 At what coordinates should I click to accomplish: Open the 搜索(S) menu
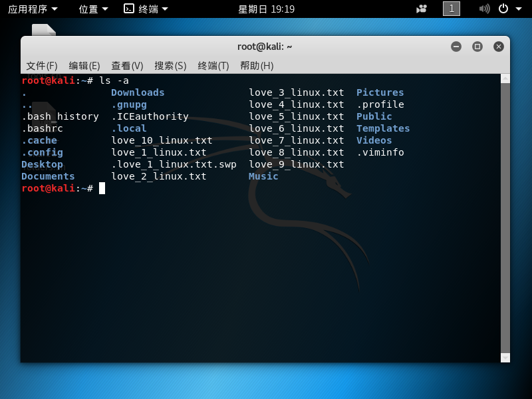point(170,65)
